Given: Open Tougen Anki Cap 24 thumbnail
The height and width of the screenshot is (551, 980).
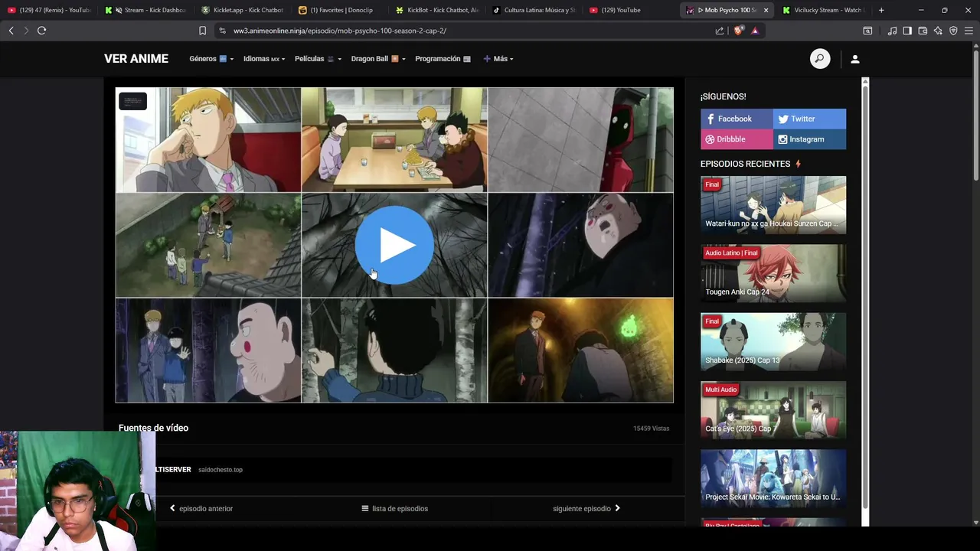Looking at the screenshot, I should [x=773, y=272].
